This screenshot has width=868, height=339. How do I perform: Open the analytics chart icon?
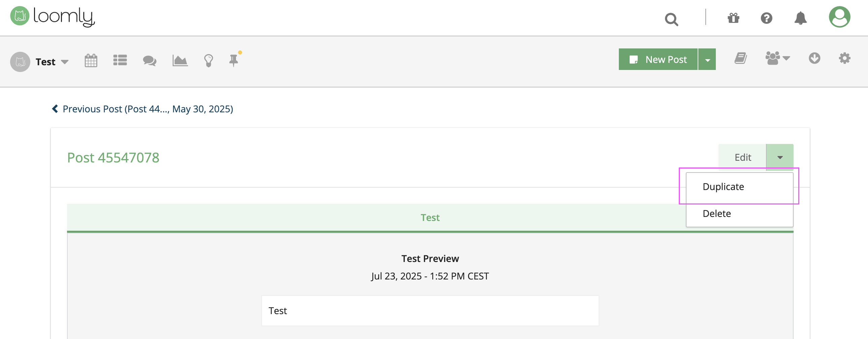[x=180, y=61]
